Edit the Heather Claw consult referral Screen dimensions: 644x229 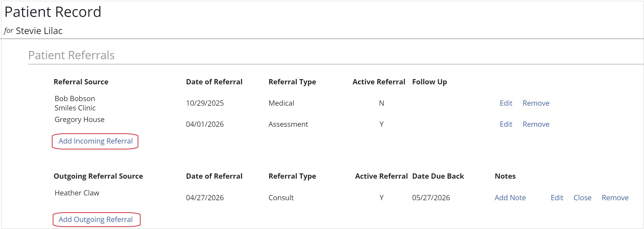(557, 198)
